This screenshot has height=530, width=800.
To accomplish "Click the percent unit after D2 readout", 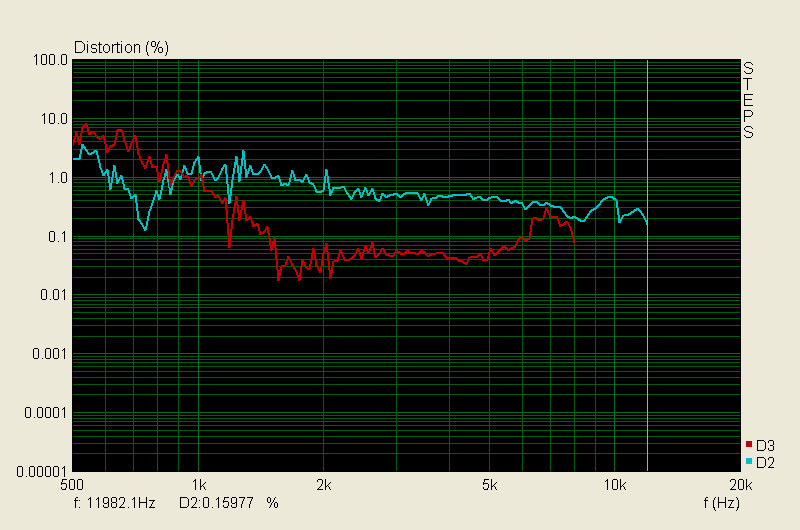I will [272, 503].
